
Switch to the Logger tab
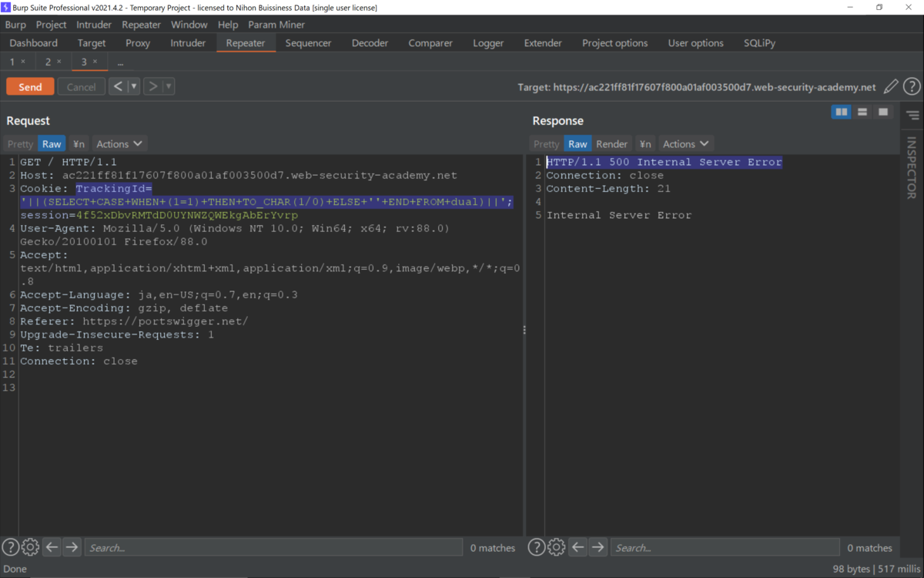488,43
